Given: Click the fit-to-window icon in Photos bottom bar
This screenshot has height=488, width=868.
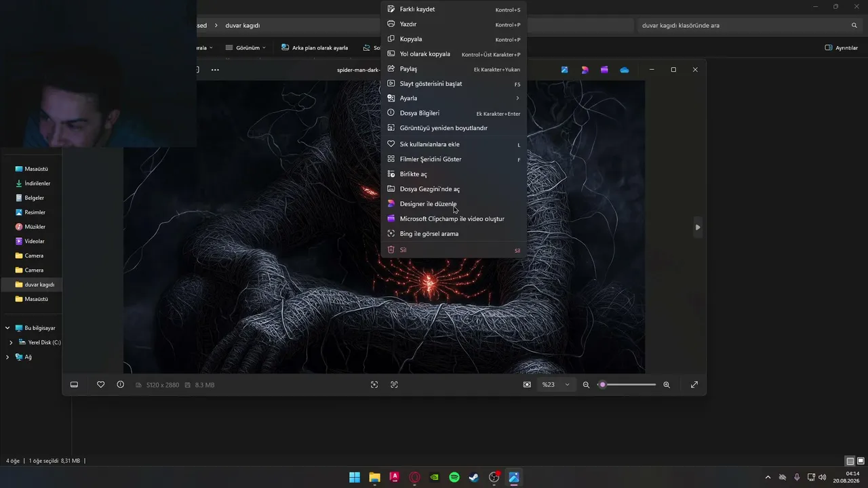Looking at the screenshot, I should click(x=374, y=385).
